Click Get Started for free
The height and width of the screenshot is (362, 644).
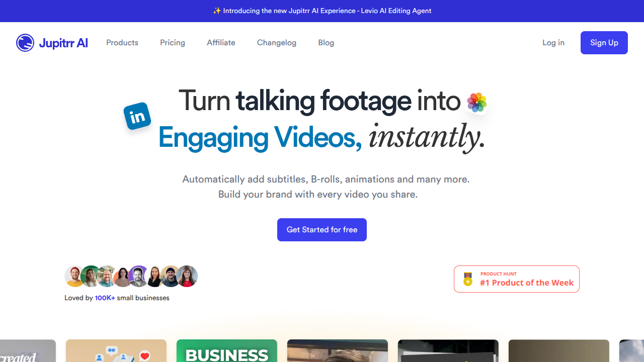[321, 230]
